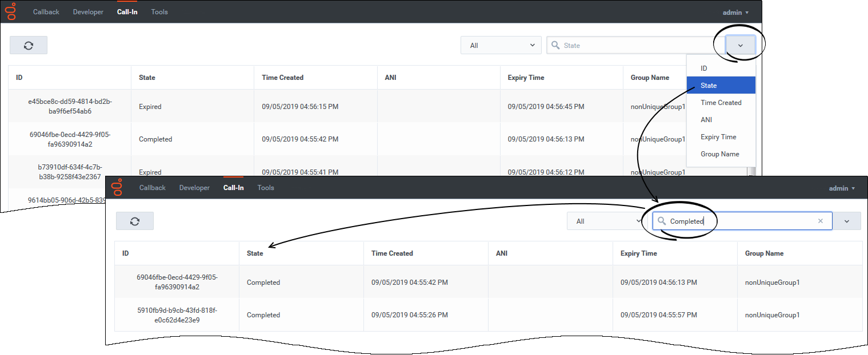Click the Genesys logo in the lower window
This screenshot has height=355, width=868.
pos(117,187)
